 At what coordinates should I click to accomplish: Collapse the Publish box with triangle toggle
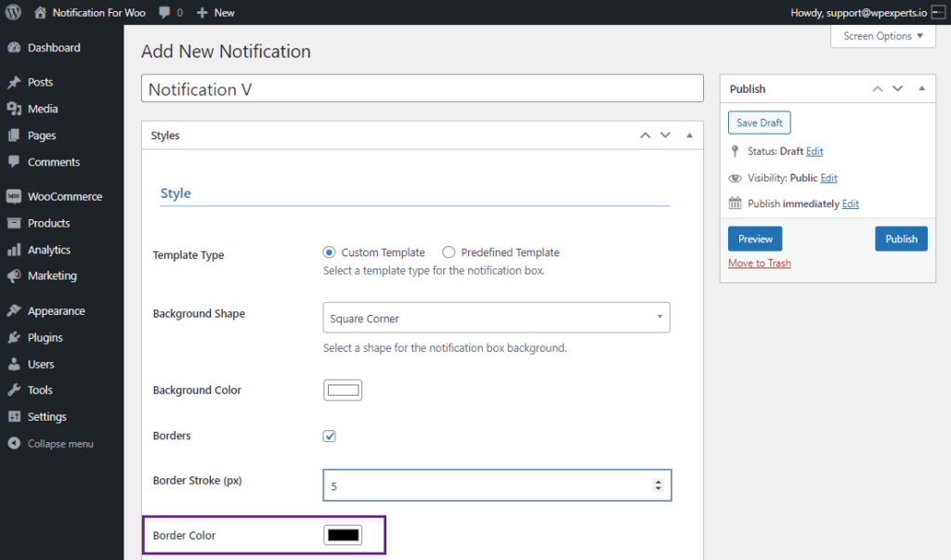[x=921, y=88]
